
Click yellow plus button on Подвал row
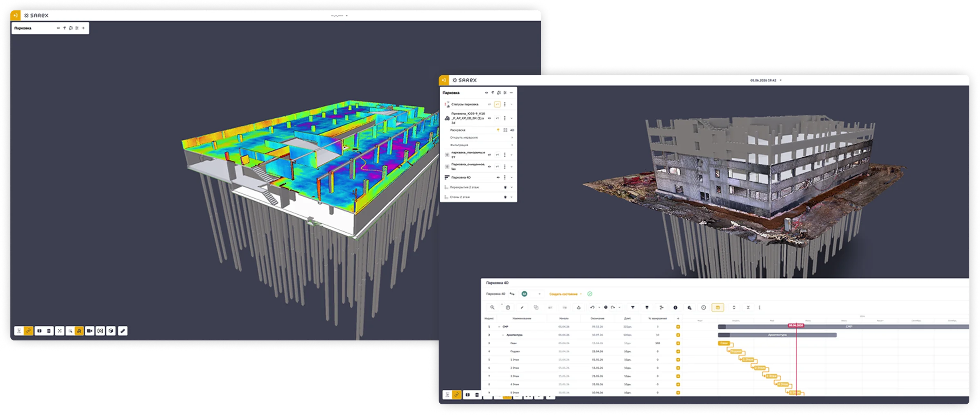point(678,352)
